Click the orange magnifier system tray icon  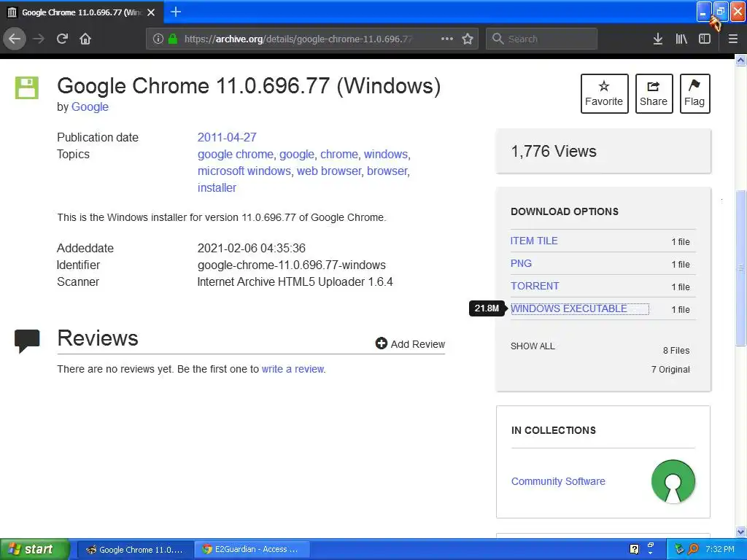click(x=693, y=549)
